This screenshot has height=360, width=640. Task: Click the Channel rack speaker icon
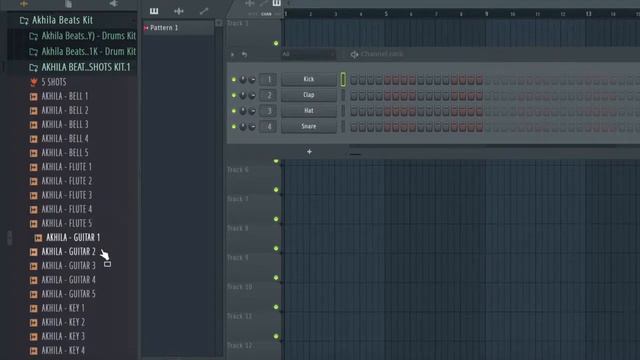(x=354, y=54)
